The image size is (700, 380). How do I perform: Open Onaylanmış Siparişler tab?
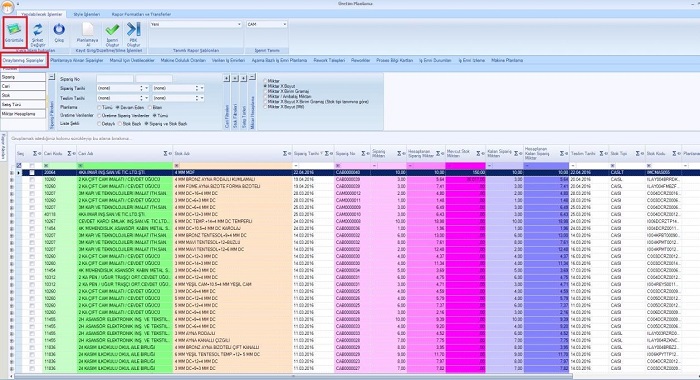(24, 60)
